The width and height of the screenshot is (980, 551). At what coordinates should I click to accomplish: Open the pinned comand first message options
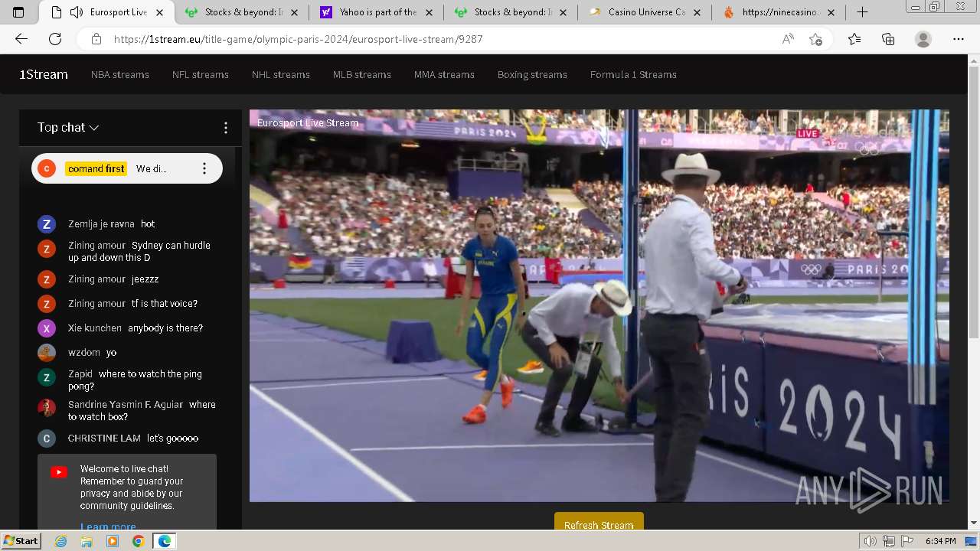204,168
